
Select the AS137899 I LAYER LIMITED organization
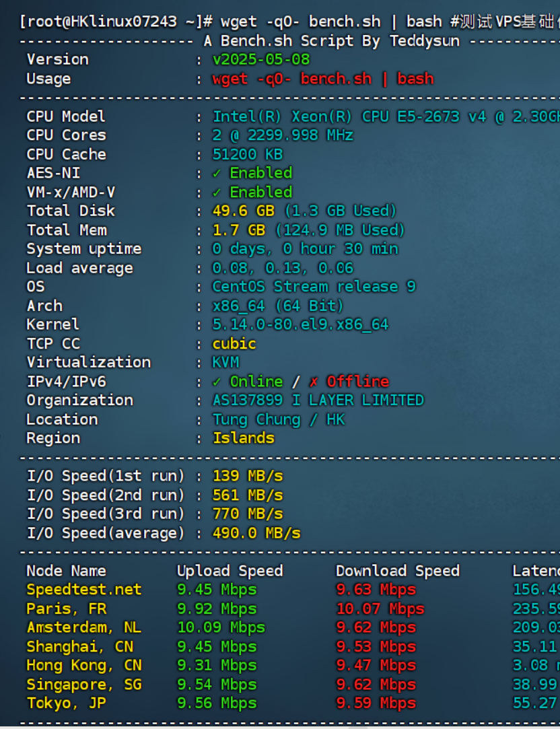[318, 401]
